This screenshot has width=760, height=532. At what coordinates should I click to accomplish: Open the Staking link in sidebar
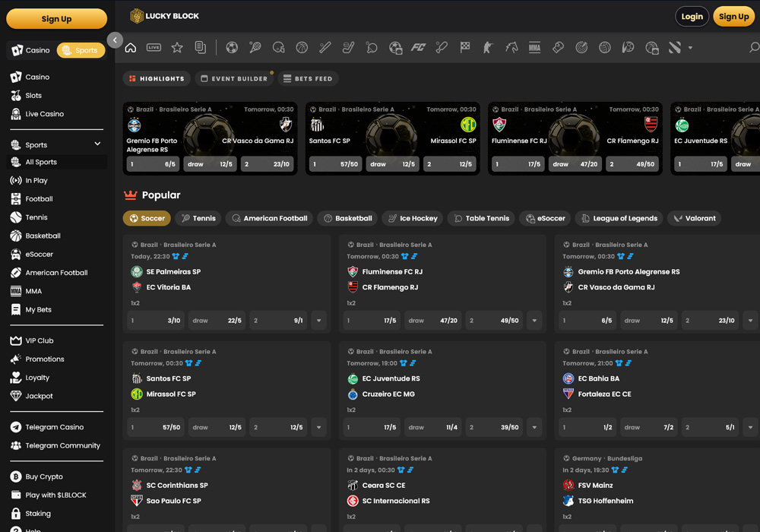coord(38,514)
